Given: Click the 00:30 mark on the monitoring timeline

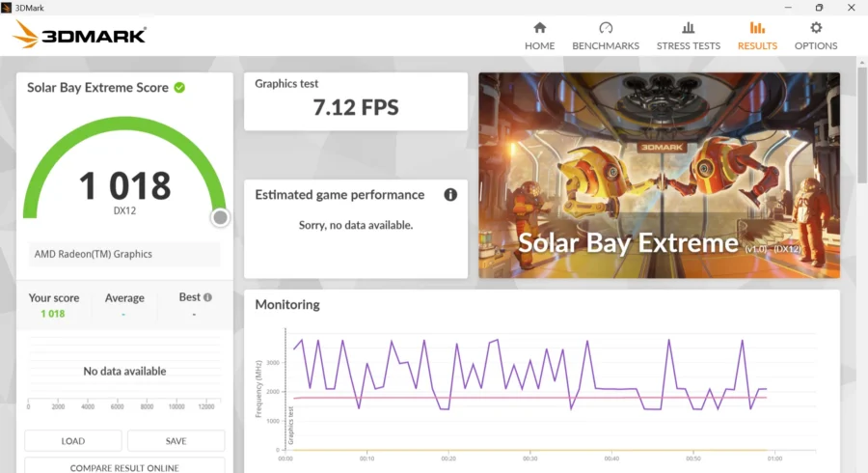Looking at the screenshot, I should coord(529,459).
